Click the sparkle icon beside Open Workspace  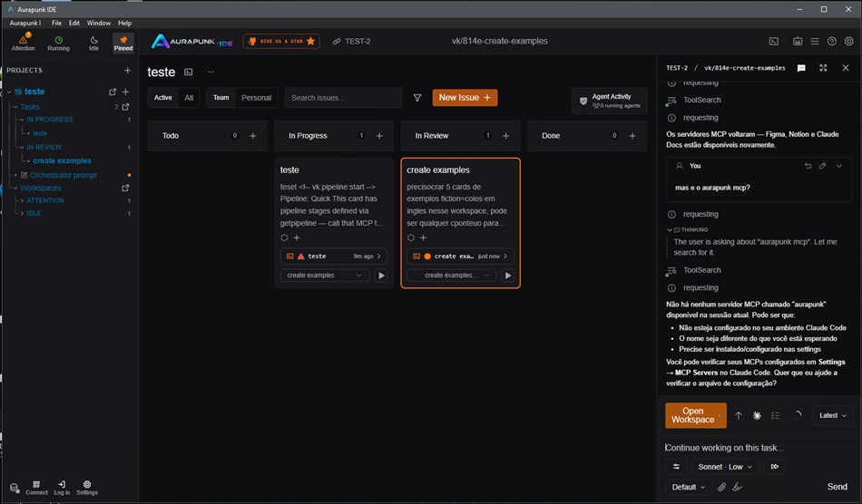coord(757,415)
